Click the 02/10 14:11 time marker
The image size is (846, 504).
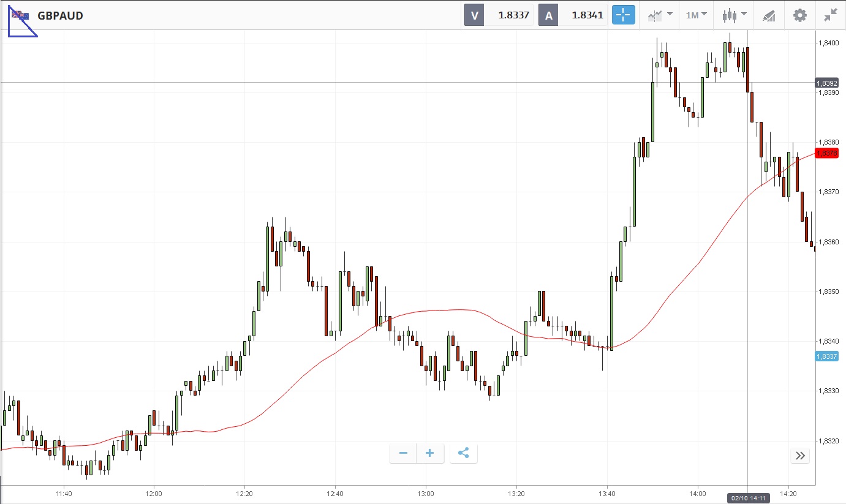(x=748, y=497)
